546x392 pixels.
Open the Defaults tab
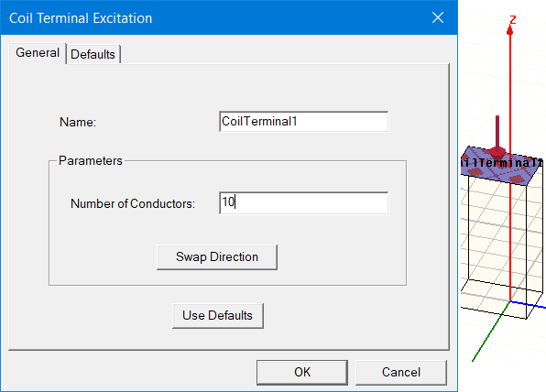pos(93,54)
